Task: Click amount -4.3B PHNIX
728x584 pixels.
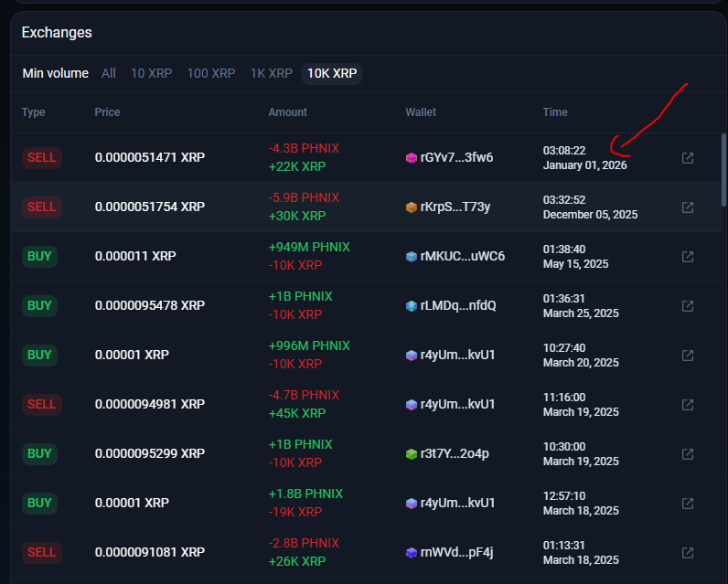Action: tap(304, 148)
